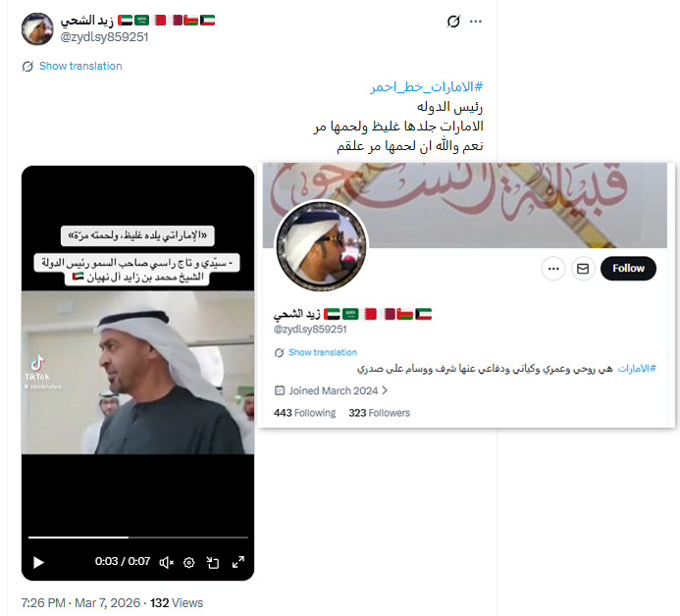Open the #الامارات hashtag in bio
This screenshot has height=616, width=680.
637,369
